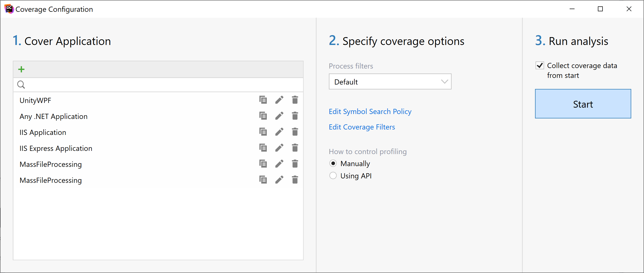Copy the UnityWPF configuration
The image size is (644, 273).
263,100
